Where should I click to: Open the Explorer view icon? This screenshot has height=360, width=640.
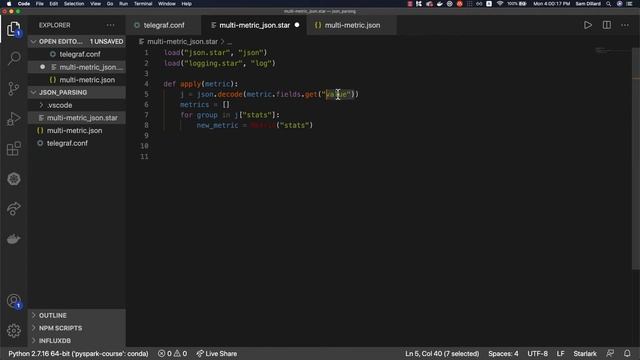point(13,29)
